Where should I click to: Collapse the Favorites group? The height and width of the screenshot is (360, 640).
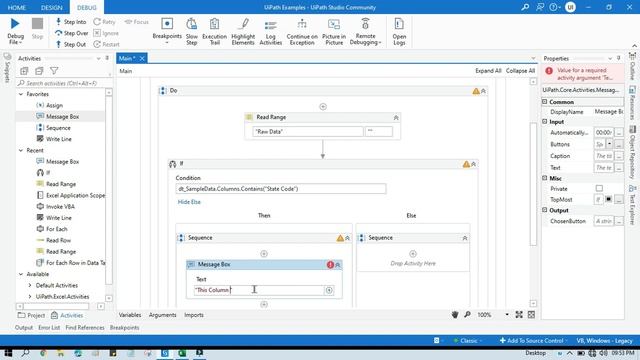click(x=21, y=94)
